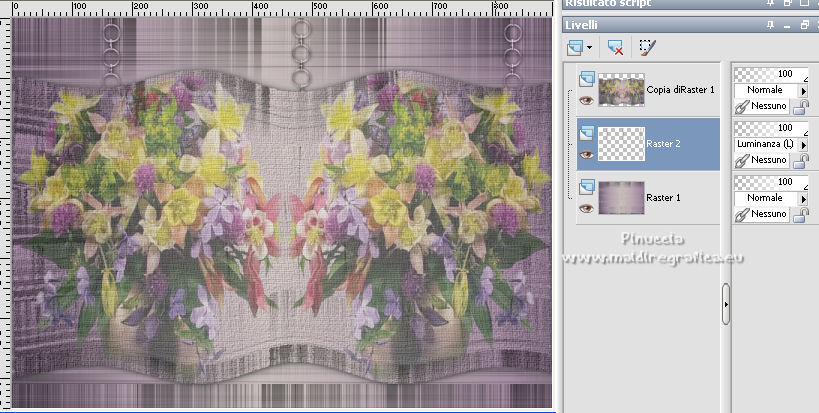Toggle transparency lock for Copia diRaster 1
This screenshot has width=819, height=413.
[800, 107]
